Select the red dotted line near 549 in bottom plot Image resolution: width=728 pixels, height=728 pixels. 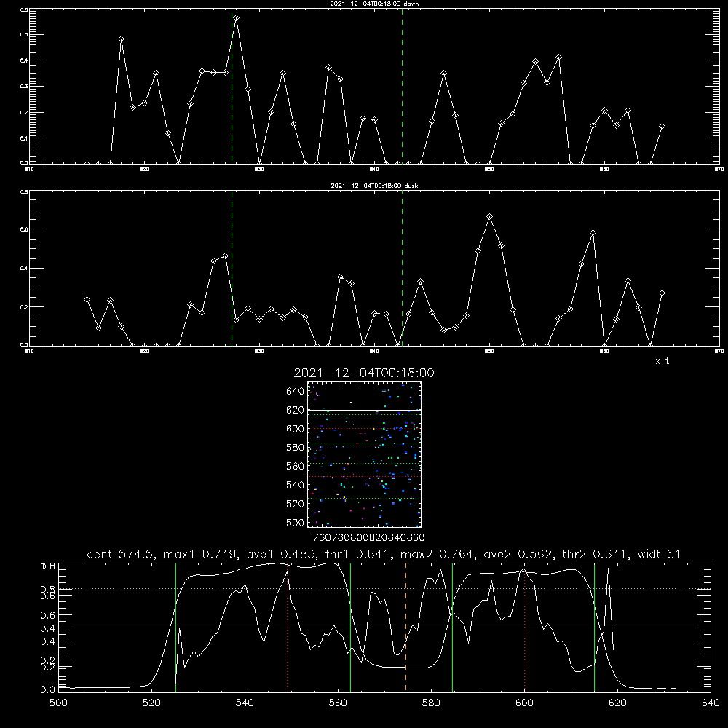[288, 628]
